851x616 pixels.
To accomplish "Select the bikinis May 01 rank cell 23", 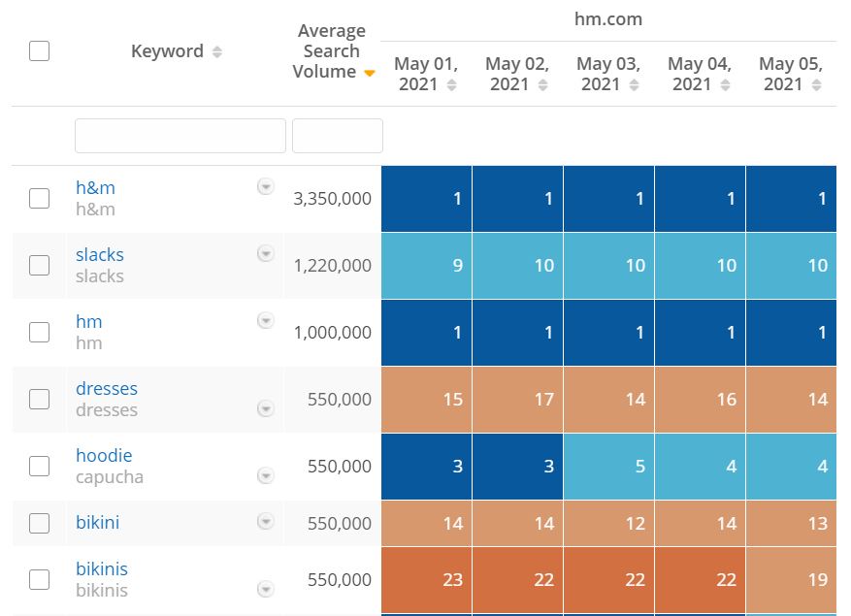I will pos(427,580).
